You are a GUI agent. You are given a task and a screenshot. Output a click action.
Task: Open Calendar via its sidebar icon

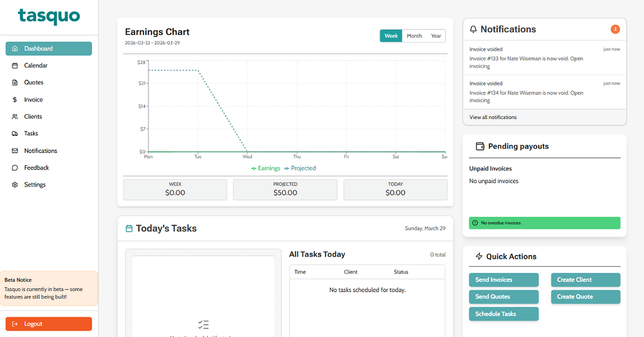pyautogui.click(x=15, y=66)
